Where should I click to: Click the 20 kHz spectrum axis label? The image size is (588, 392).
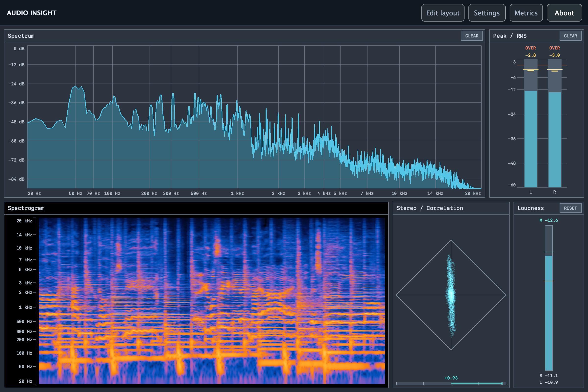pos(473,193)
